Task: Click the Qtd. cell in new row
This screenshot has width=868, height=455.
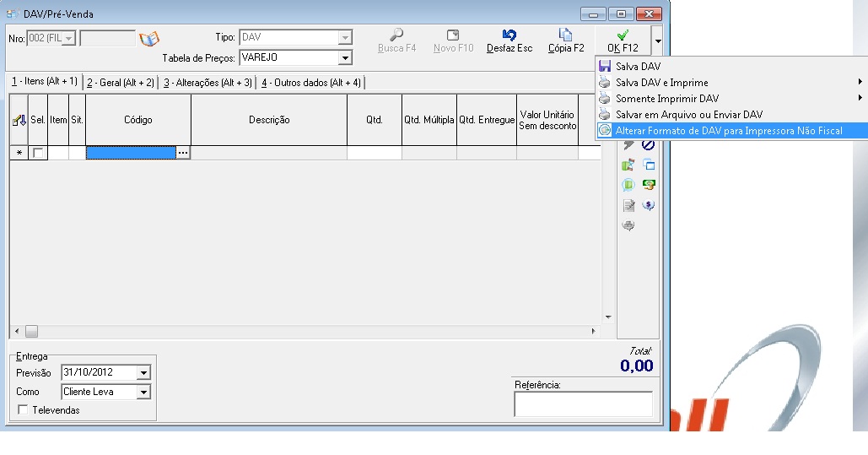Action: (375, 153)
